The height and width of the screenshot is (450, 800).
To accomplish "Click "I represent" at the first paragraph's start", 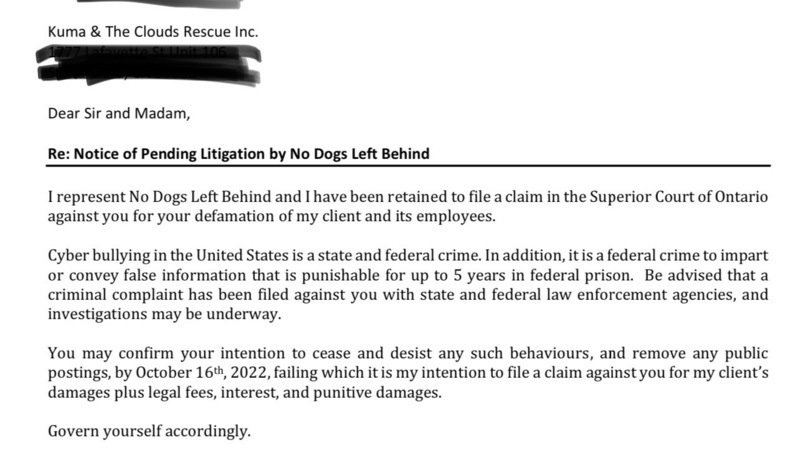I will coord(86,196).
